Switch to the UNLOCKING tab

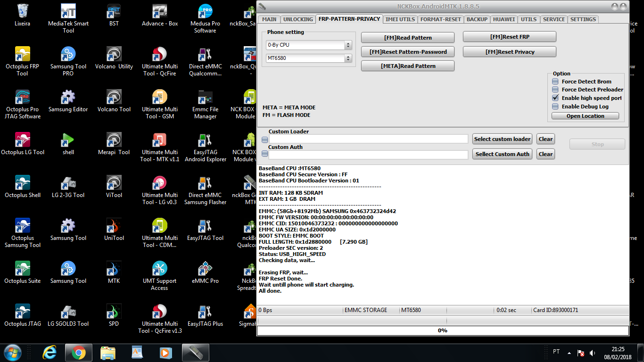click(298, 19)
